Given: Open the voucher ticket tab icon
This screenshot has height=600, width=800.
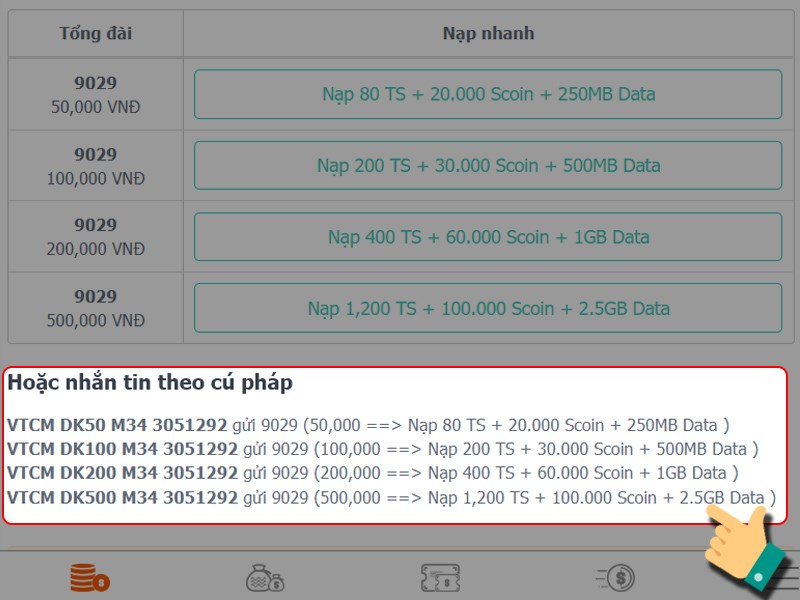Looking at the screenshot, I should [x=440, y=578].
